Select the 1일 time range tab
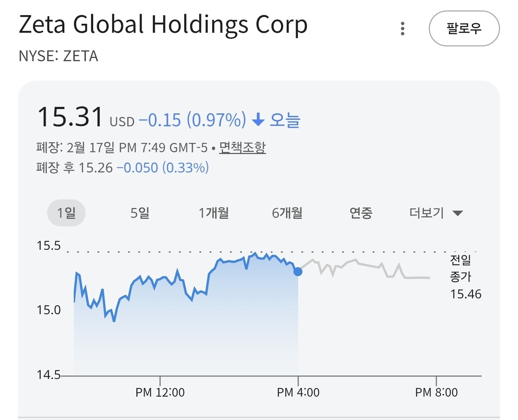 (x=67, y=213)
